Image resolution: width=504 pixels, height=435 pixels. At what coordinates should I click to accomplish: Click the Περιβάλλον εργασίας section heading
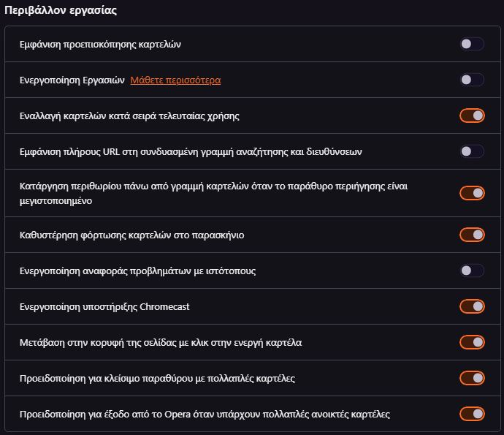pyautogui.click(x=61, y=10)
